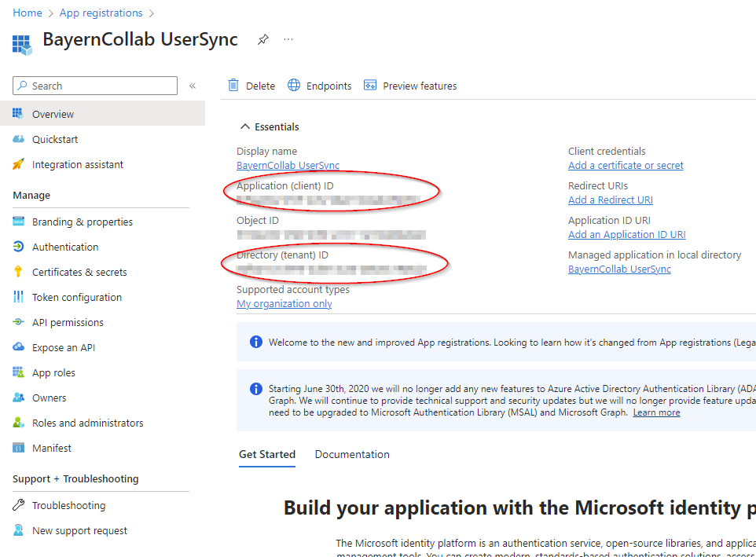
Task: Open Token configuration settings
Action: (77, 297)
